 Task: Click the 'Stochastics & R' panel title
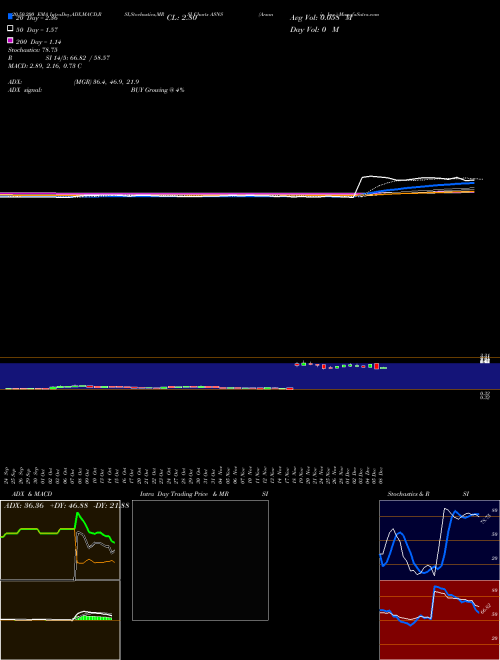pos(408,494)
